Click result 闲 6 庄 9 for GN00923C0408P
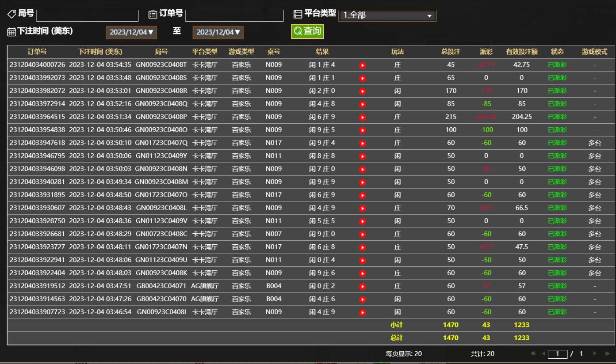The image size is (616, 364). (322, 117)
